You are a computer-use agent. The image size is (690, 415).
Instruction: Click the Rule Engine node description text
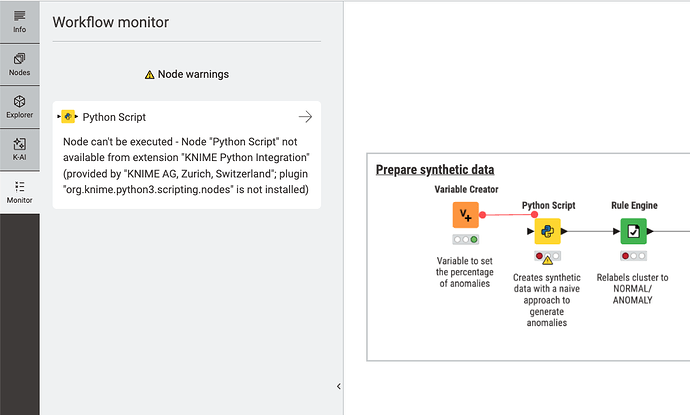tap(633, 288)
